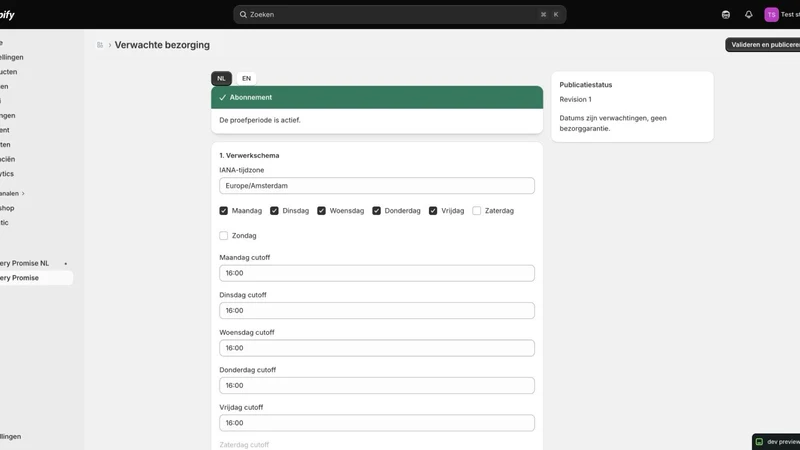Enable the Zaterdag checkbox

pos(477,211)
